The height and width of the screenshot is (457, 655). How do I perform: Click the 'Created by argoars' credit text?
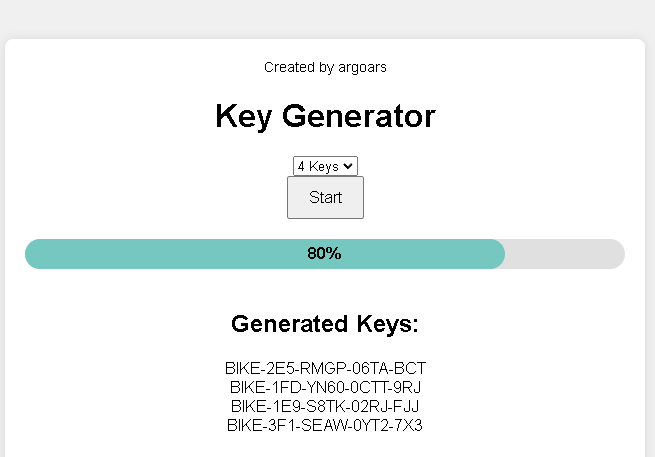click(325, 67)
